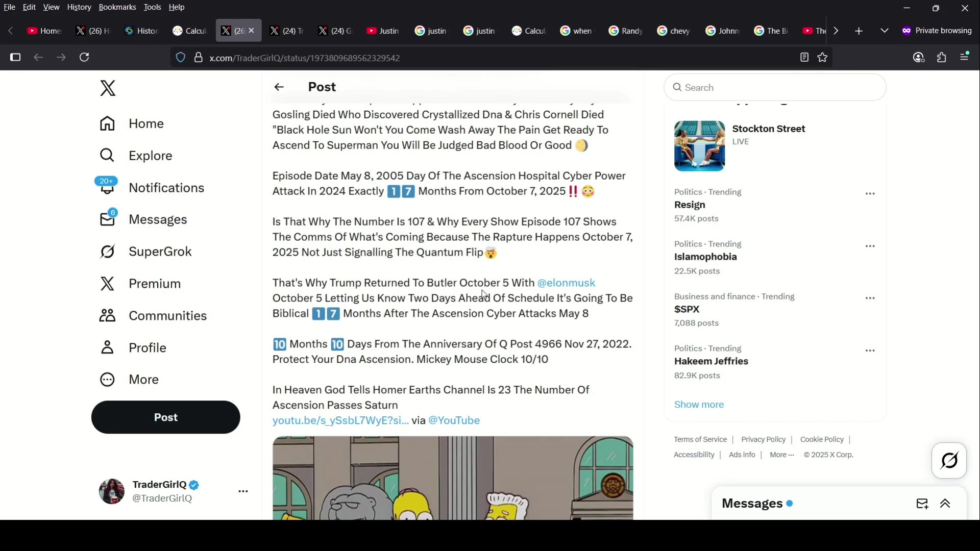Open the File menu
This screenshot has height=551, width=980.
(10, 8)
